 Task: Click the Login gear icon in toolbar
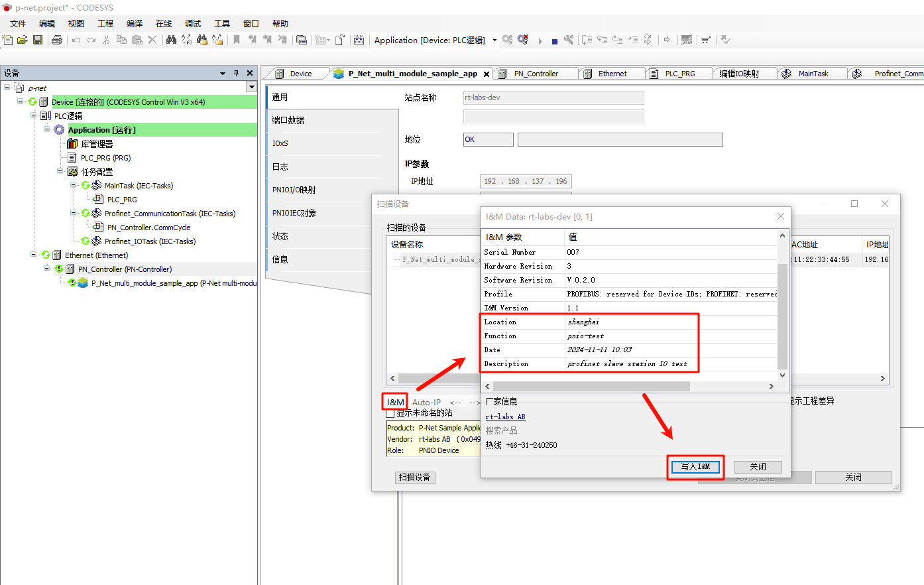point(507,40)
